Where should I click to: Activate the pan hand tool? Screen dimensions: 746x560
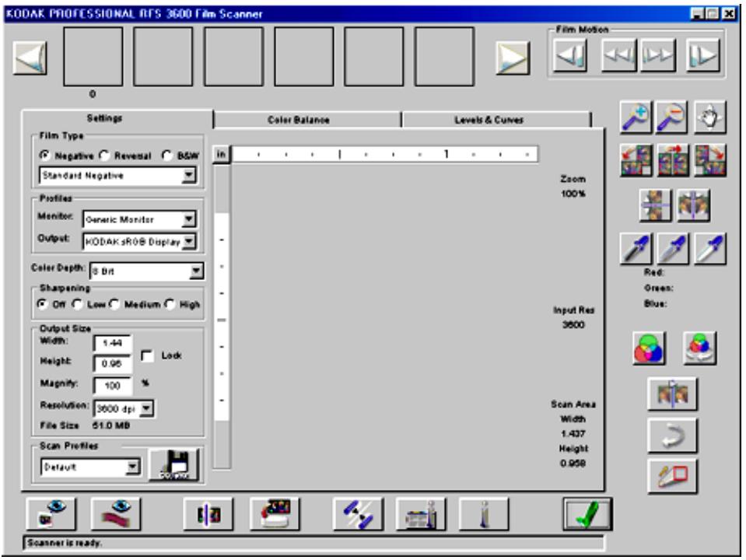pyautogui.click(x=710, y=117)
